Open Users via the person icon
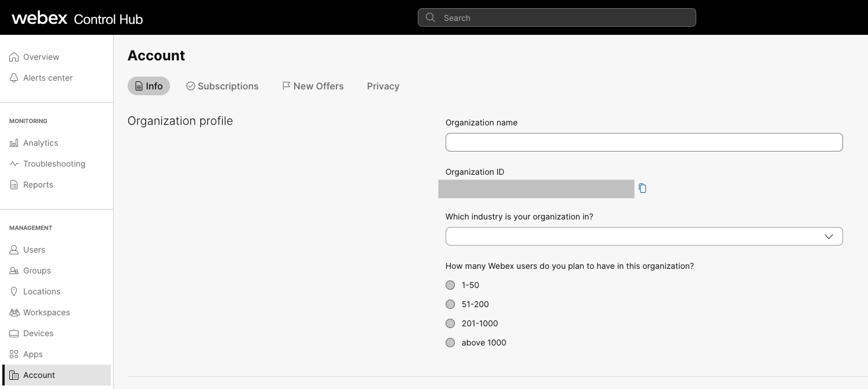 (x=13, y=250)
